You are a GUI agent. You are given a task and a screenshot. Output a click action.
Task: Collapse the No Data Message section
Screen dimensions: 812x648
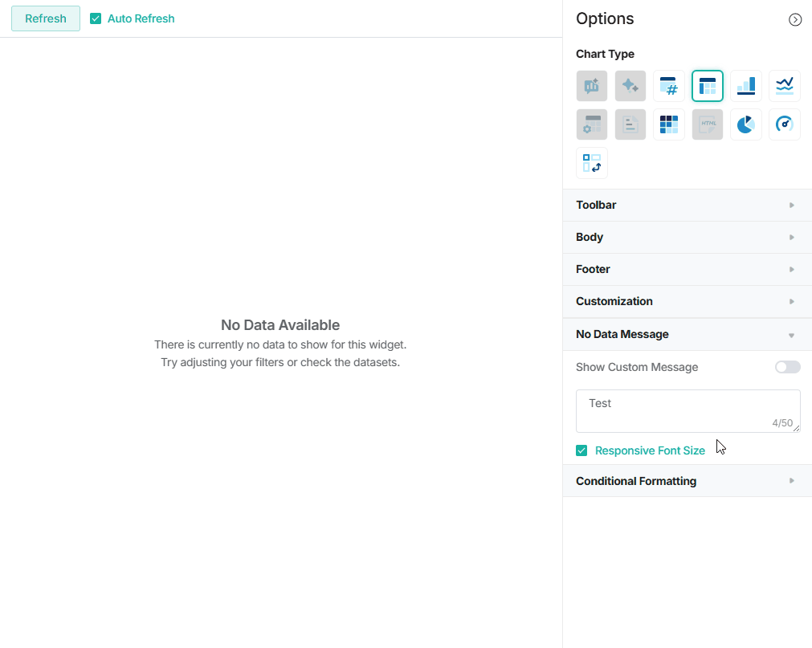687,335
